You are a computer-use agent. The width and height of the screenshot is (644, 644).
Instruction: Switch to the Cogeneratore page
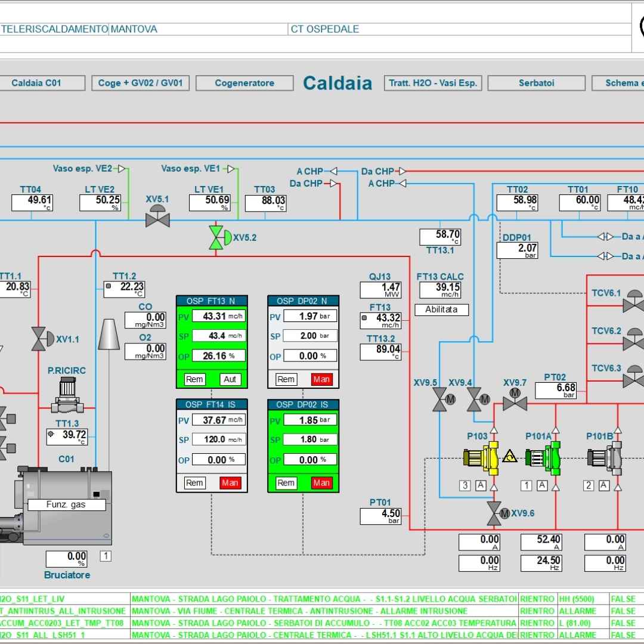coord(244,83)
